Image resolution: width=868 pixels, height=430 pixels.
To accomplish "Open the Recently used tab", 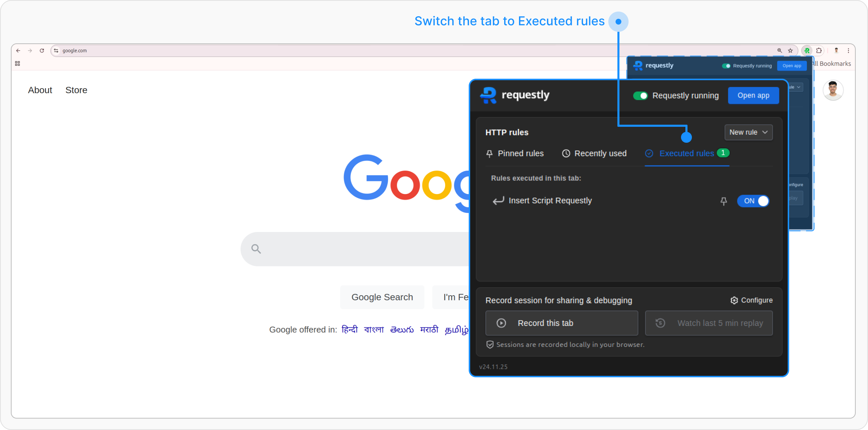I will [594, 154].
